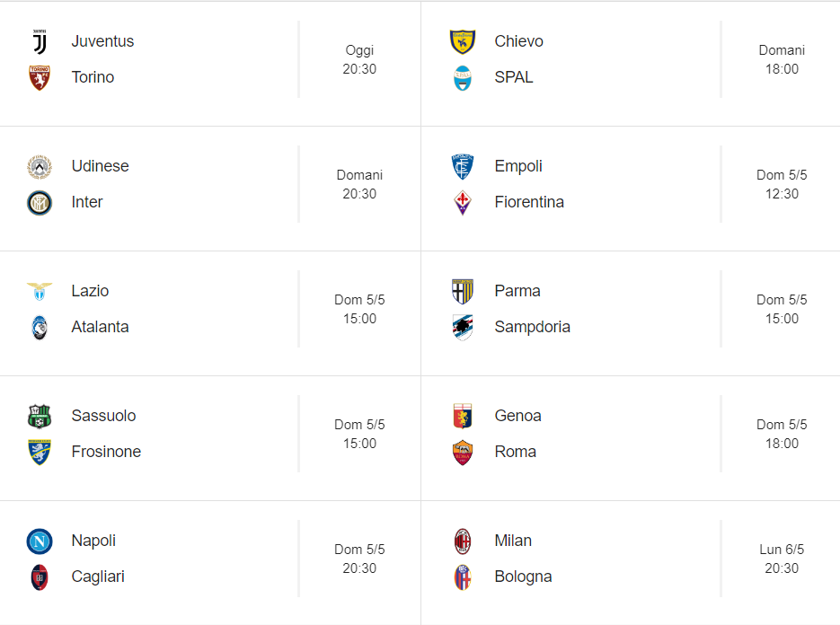The height and width of the screenshot is (625, 840).
Task: Select the Sampdoria team name
Action: click(532, 327)
